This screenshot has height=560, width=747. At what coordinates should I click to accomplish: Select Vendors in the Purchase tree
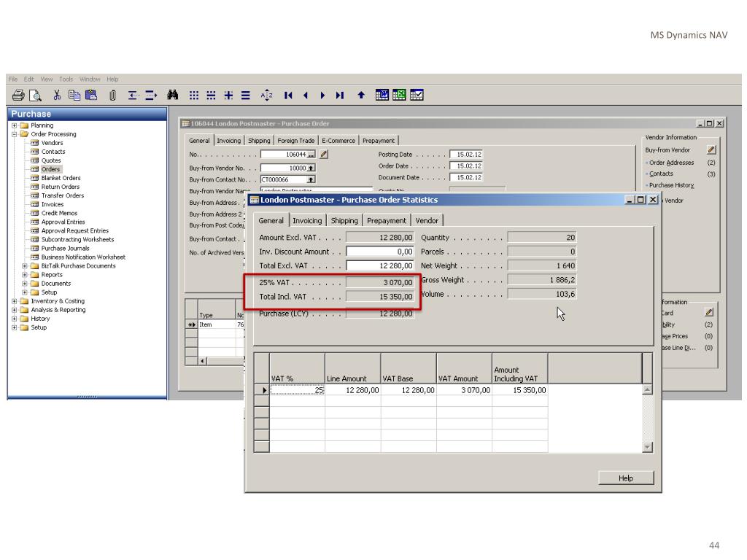tap(52, 143)
